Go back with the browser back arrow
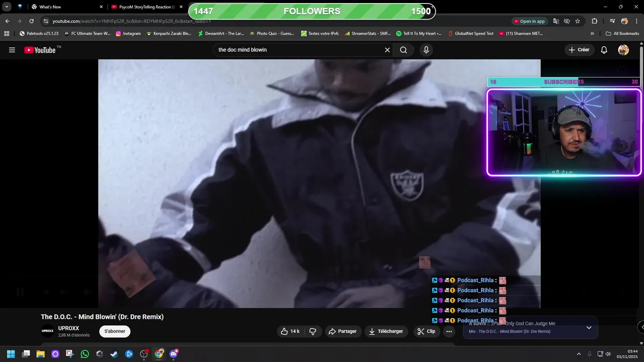Viewport: 644px width, 362px height. (x=7, y=21)
